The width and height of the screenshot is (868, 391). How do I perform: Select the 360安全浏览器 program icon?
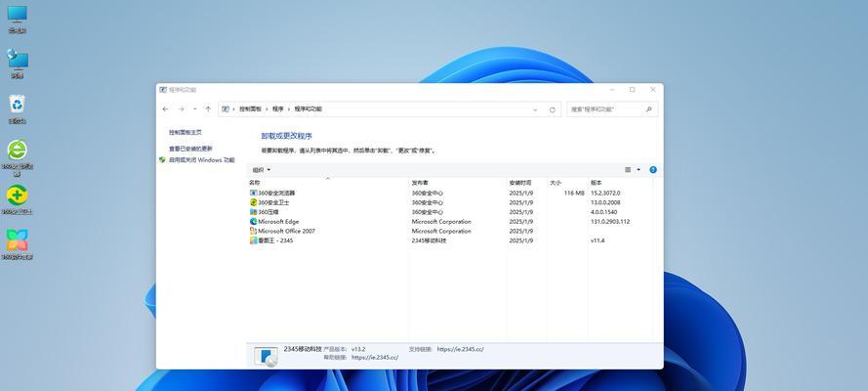254,194
